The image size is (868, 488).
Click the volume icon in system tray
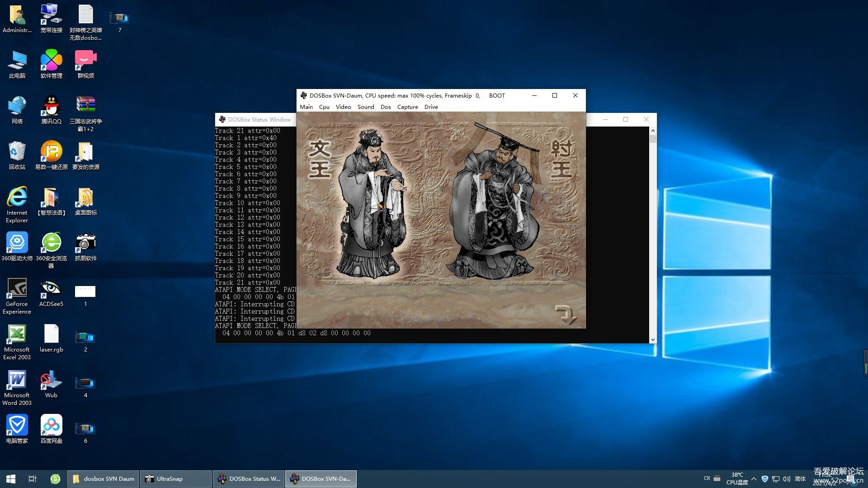pos(787,479)
